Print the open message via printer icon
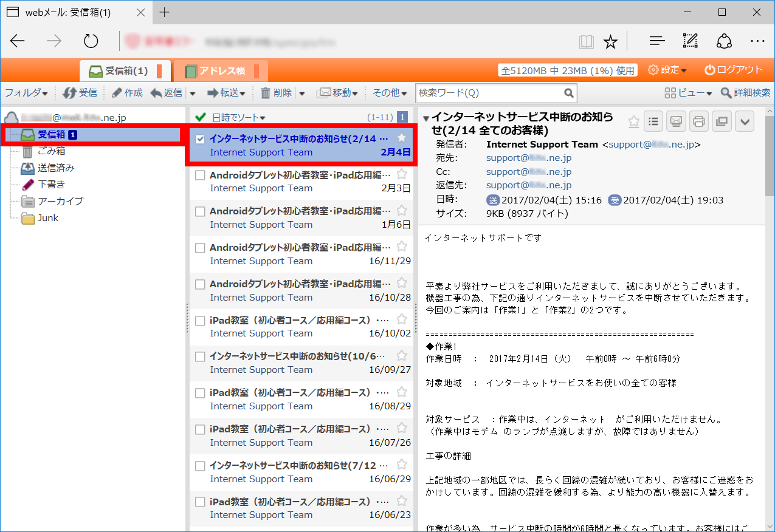This screenshot has height=532, width=775. 698,121
